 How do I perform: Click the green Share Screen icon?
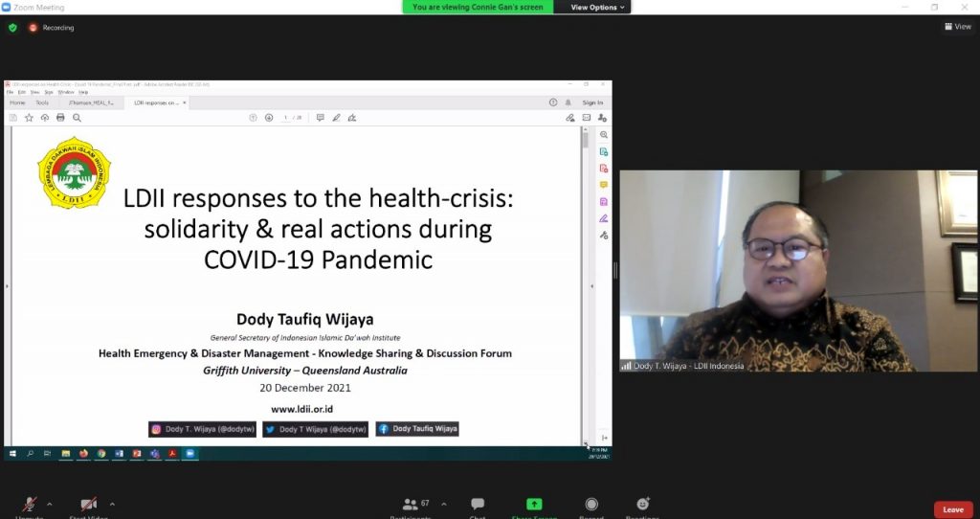pos(534,504)
